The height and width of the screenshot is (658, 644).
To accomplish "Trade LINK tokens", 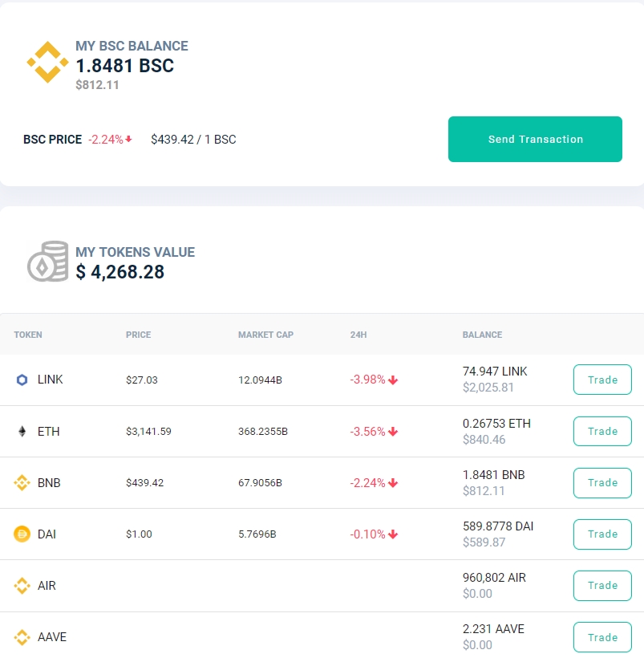I will (602, 380).
